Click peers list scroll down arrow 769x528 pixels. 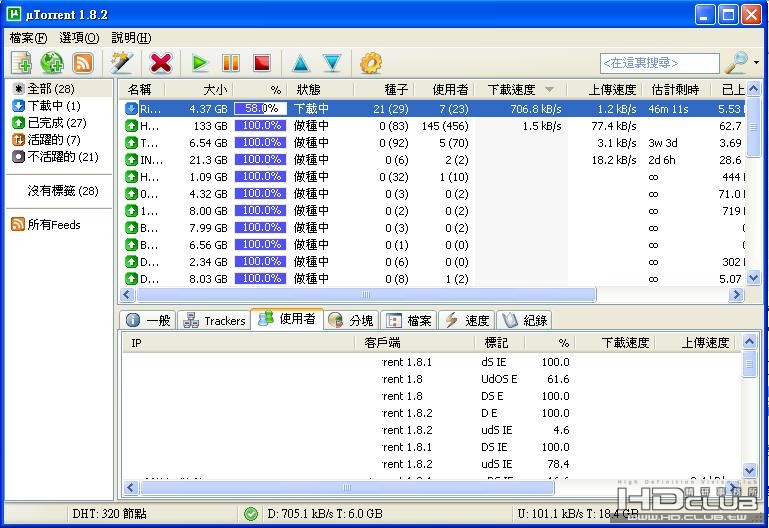coord(749,470)
